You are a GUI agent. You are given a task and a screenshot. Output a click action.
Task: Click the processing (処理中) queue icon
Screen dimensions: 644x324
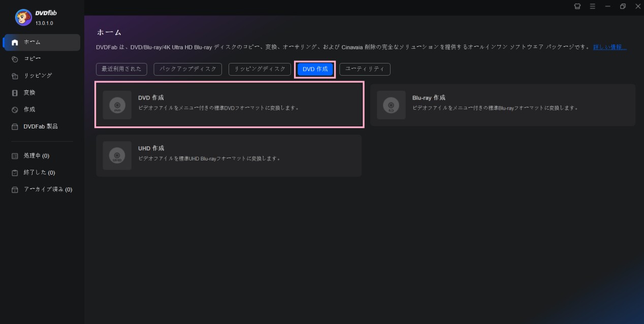tap(15, 156)
